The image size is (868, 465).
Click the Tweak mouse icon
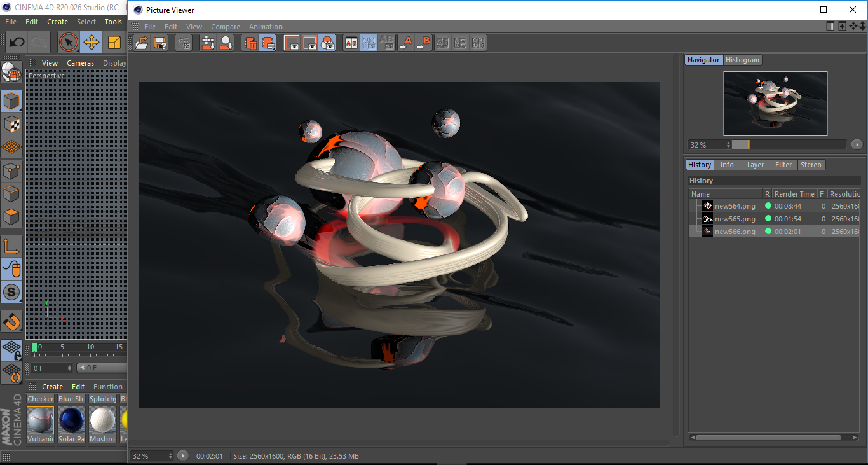point(11,268)
